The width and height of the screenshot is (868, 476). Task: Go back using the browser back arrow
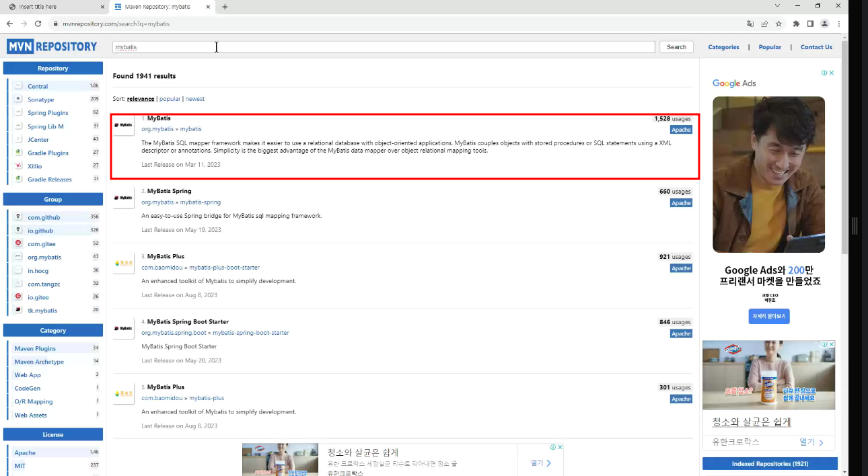point(9,24)
